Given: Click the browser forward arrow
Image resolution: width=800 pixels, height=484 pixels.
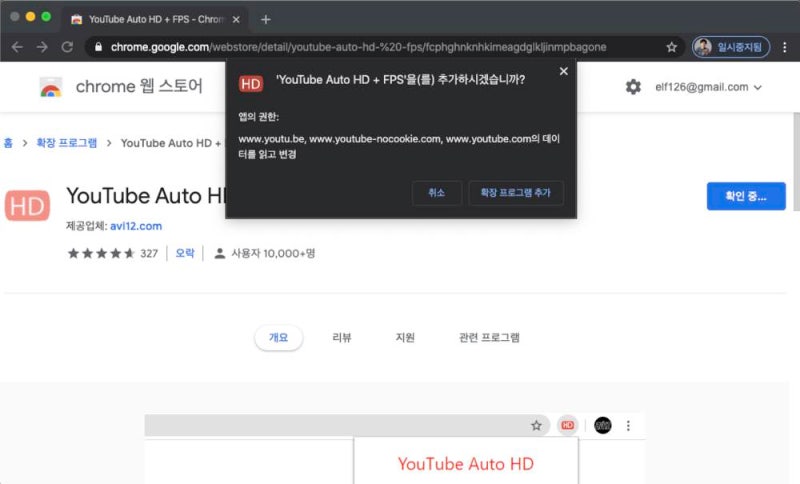Looking at the screenshot, I should pyautogui.click(x=42, y=47).
